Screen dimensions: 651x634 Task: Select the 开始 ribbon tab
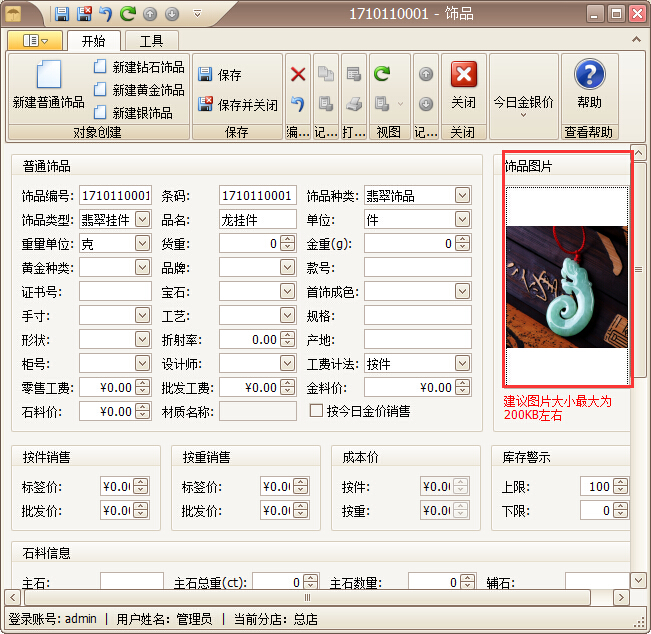click(94, 41)
